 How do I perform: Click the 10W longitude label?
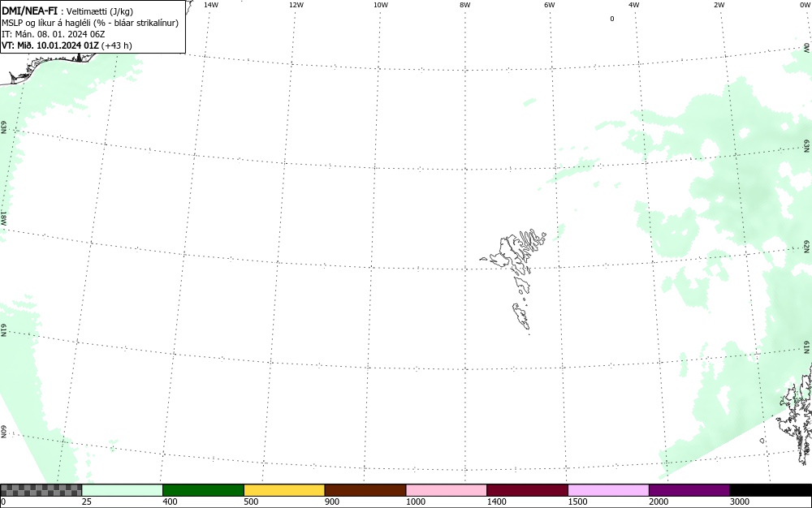point(381,5)
